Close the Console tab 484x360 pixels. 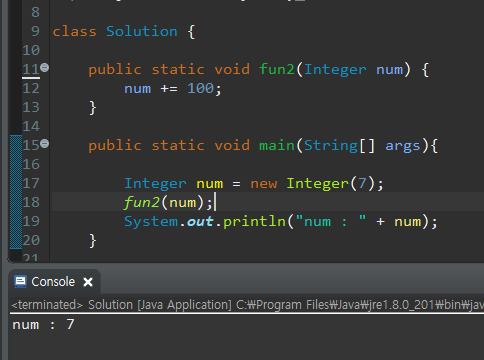pos(88,282)
